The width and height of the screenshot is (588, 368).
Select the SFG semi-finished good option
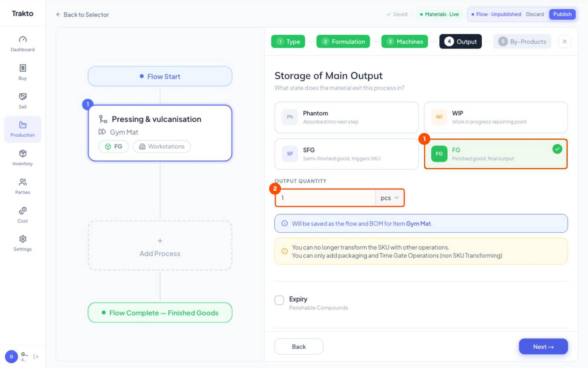346,154
